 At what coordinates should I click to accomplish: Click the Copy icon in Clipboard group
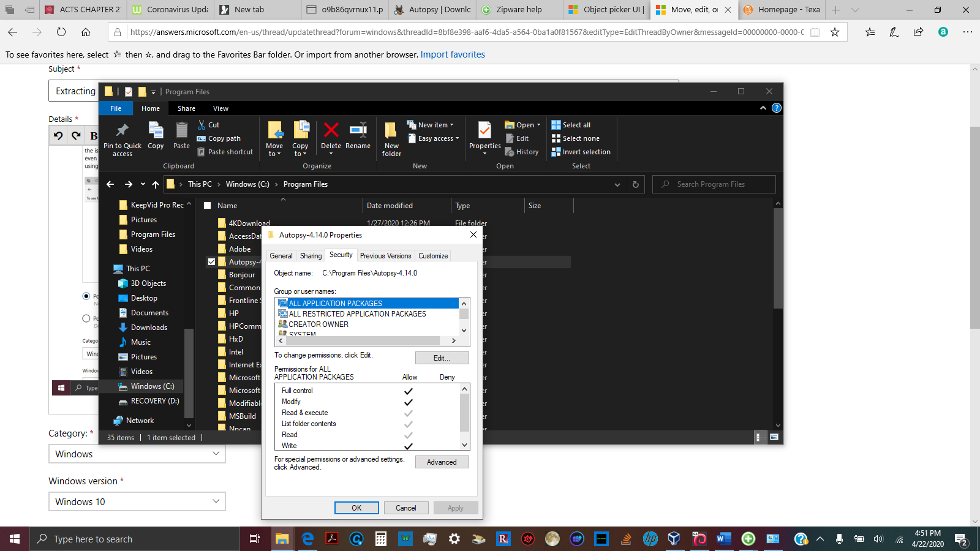(156, 130)
